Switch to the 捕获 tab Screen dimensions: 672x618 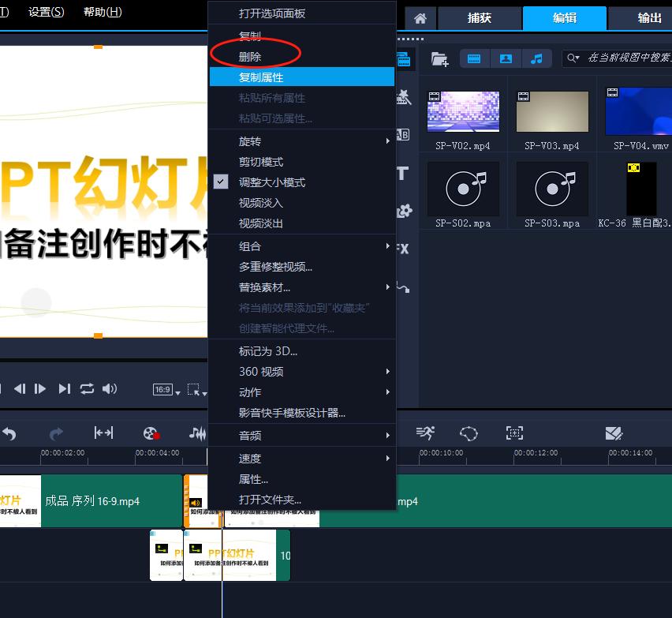tap(479, 17)
